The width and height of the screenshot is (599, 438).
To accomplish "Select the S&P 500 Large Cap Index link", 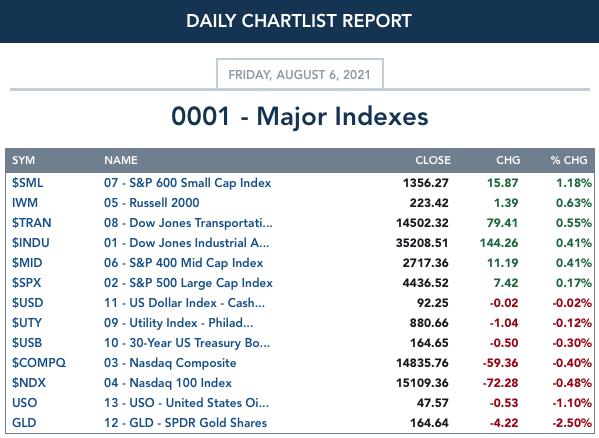I will click(188, 283).
